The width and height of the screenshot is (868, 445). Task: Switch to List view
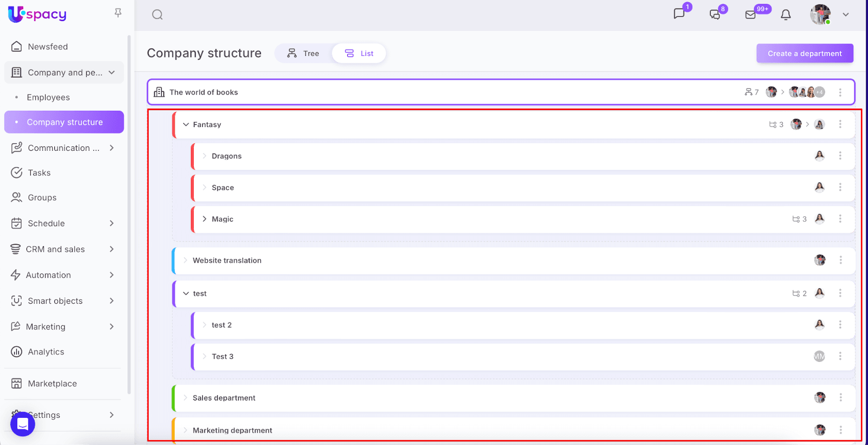[360, 53]
